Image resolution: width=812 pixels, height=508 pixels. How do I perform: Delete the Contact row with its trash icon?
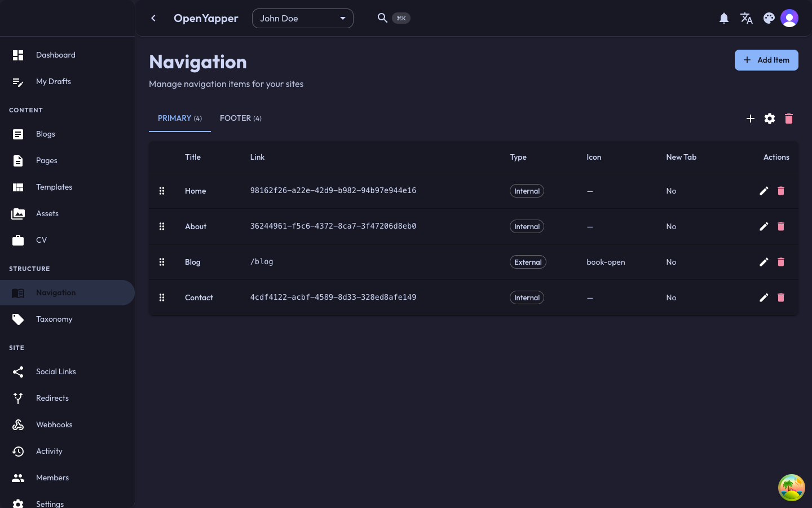tap(781, 297)
